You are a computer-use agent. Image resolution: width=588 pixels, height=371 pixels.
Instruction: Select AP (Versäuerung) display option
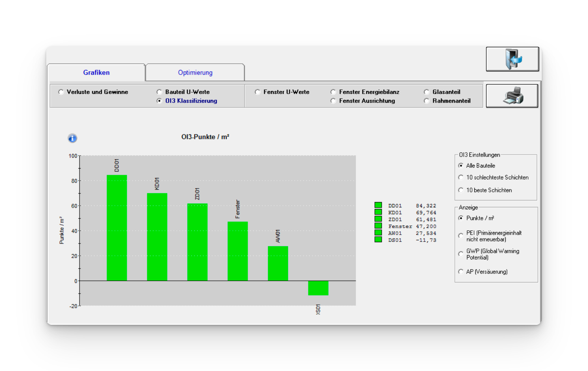coord(461,271)
